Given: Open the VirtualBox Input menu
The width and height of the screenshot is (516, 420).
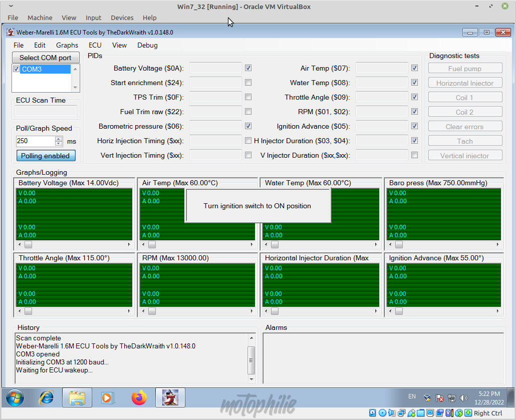Looking at the screenshot, I should (94, 18).
